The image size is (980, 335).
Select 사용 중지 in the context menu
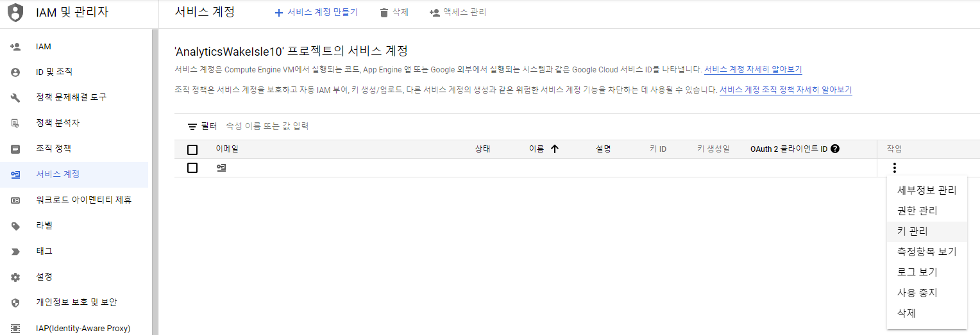[927, 293]
